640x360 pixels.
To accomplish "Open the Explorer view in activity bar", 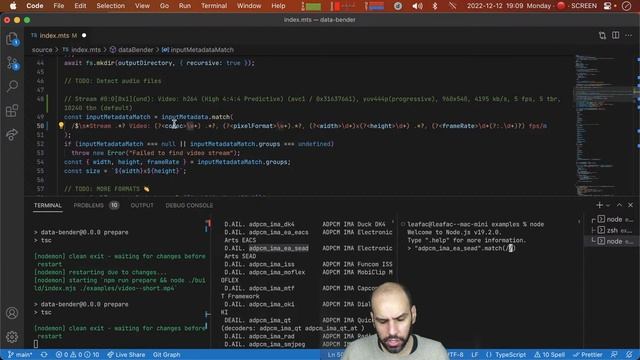I will click(x=12, y=39).
